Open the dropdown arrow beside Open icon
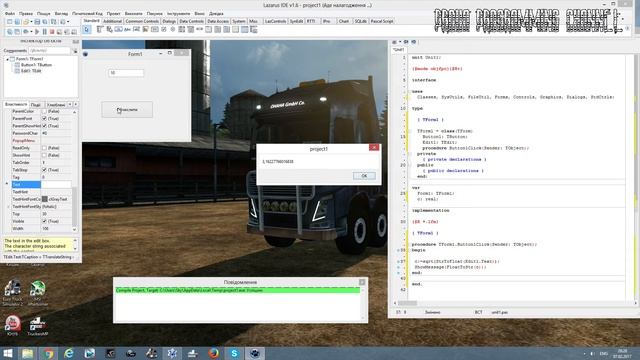 (31, 22)
